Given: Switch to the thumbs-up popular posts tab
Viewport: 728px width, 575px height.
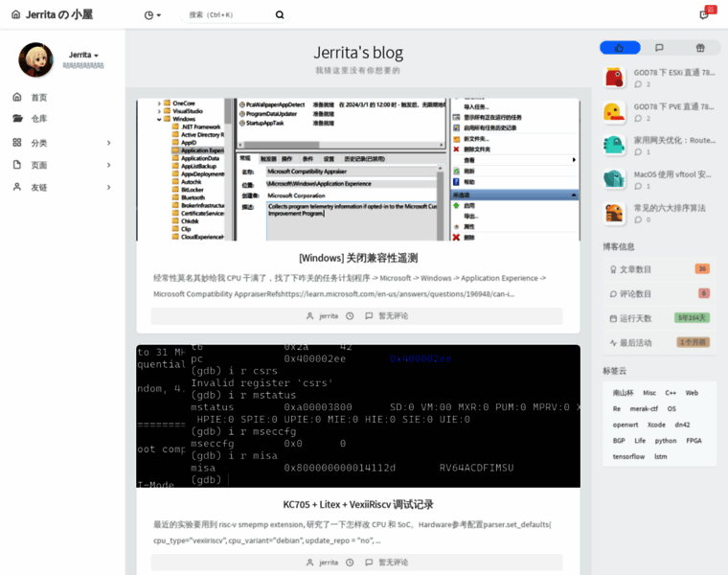Looking at the screenshot, I should 620,48.
